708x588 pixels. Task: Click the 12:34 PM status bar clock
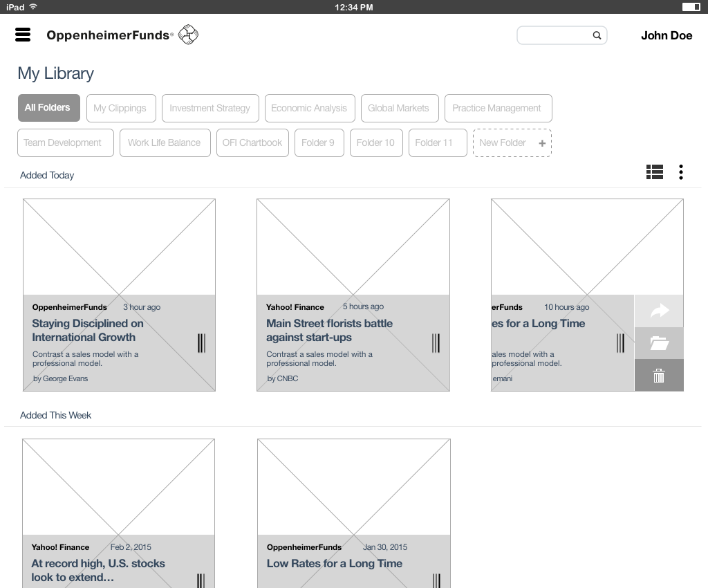click(354, 7)
